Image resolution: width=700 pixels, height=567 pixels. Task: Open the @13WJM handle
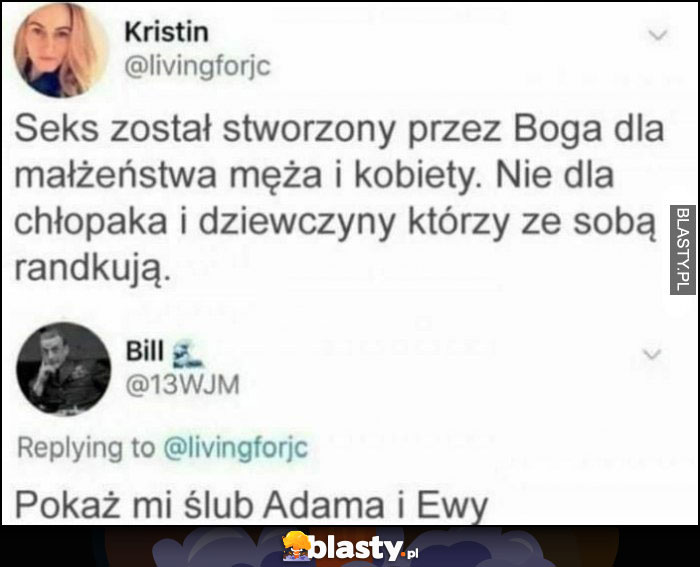[x=183, y=384]
